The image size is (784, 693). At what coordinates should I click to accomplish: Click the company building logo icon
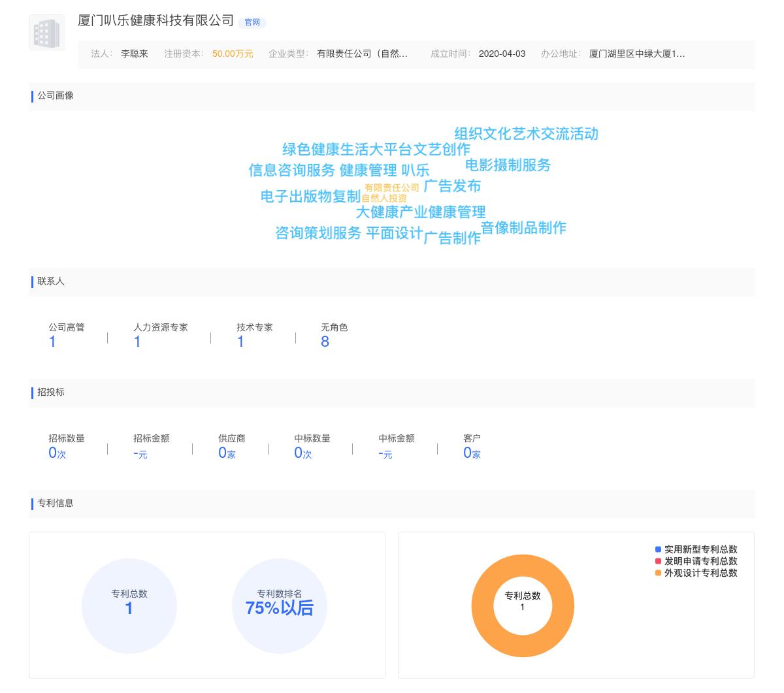pos(47,33)
